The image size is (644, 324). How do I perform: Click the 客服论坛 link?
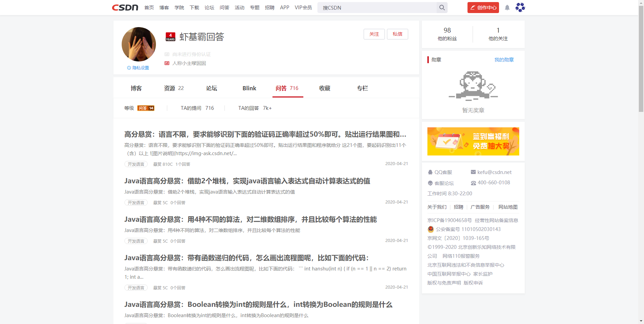coord(441,183)
